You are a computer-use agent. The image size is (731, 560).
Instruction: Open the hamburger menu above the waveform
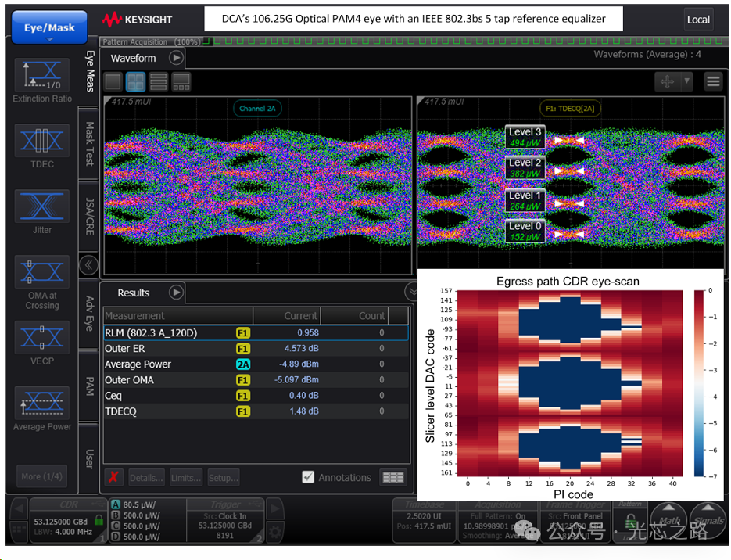point(712,81)
